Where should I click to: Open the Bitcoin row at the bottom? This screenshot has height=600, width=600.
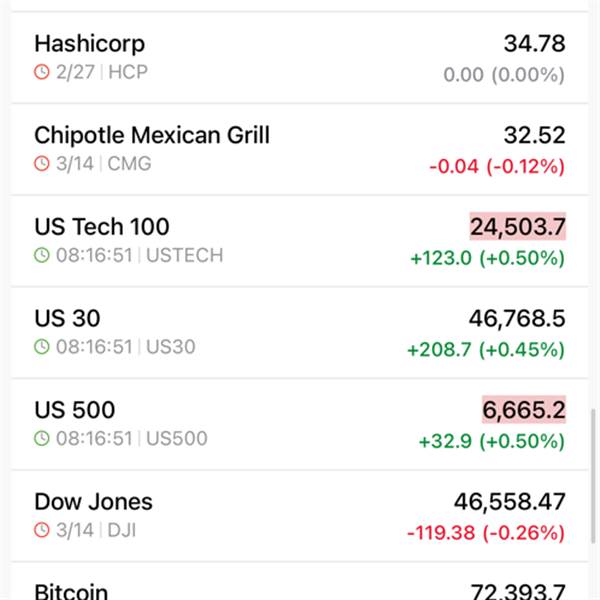point(71,591)
